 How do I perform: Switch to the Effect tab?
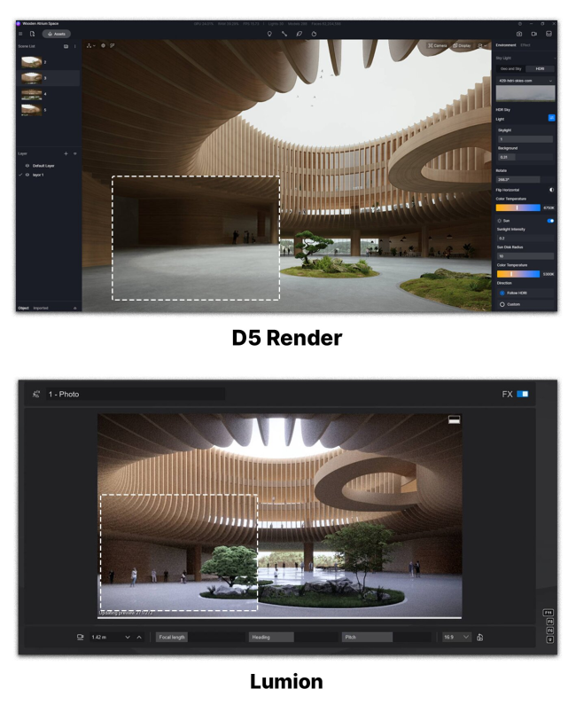525,45
